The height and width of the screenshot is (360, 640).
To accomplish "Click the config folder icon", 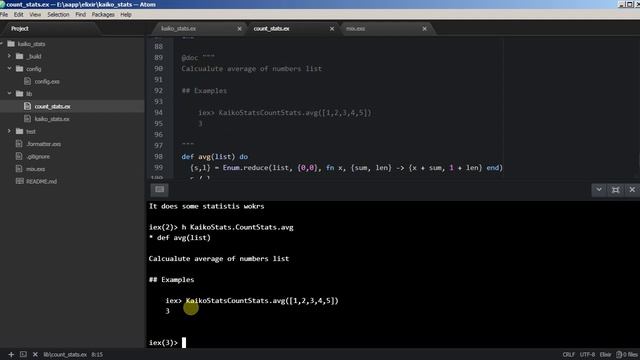I will (x=19, y=69).
